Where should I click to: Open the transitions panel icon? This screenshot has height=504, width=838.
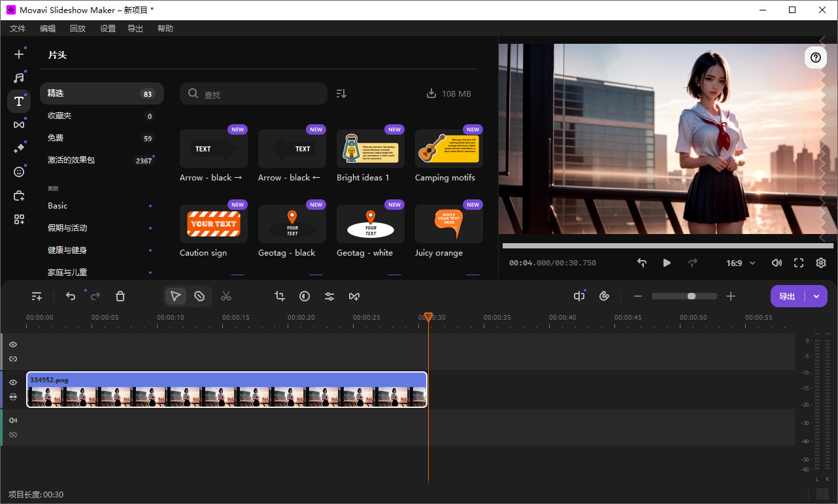(19, 125)
